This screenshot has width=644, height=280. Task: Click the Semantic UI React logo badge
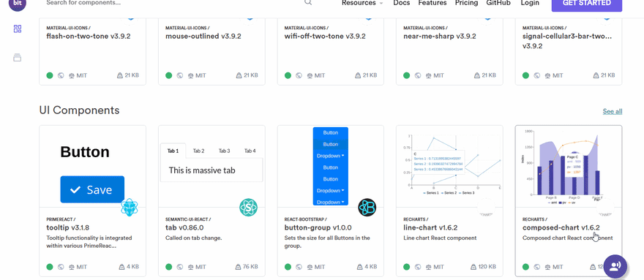click(x=249, y=208)
